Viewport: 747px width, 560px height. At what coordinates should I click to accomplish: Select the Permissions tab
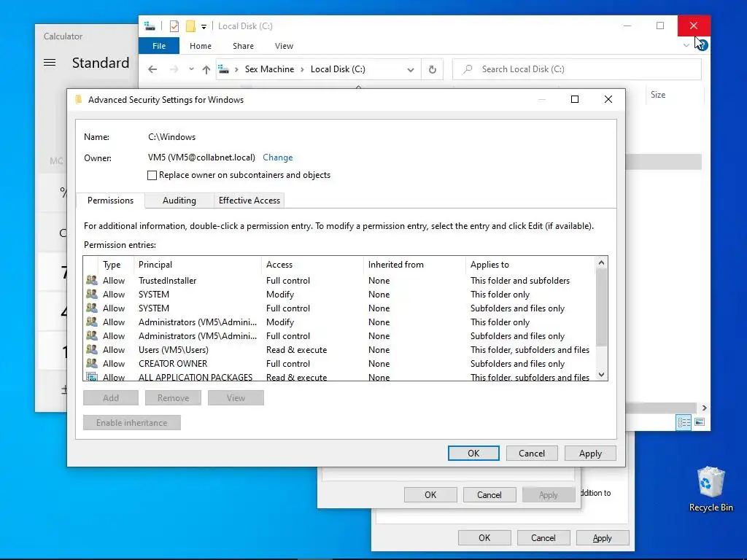coord(111,201)
